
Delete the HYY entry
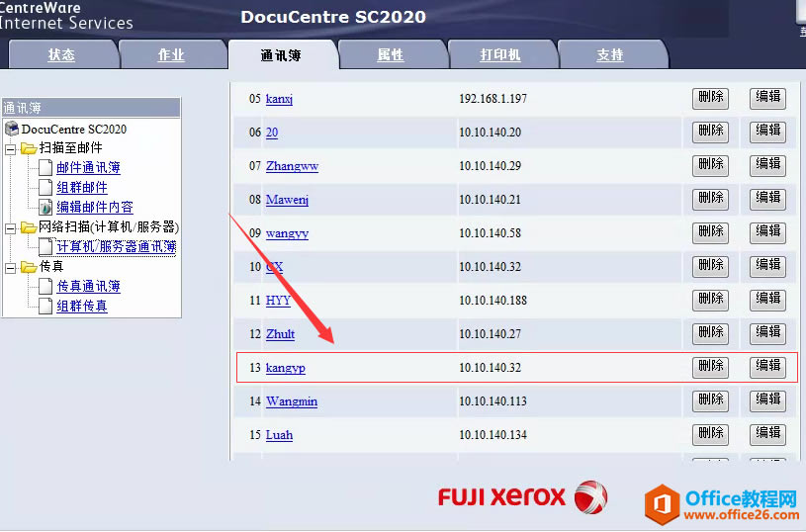pyautogui.click(x=710, y=300)
